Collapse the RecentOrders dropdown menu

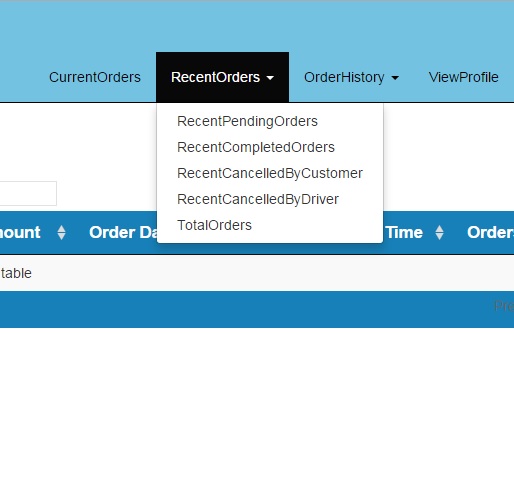coord(222,77)
